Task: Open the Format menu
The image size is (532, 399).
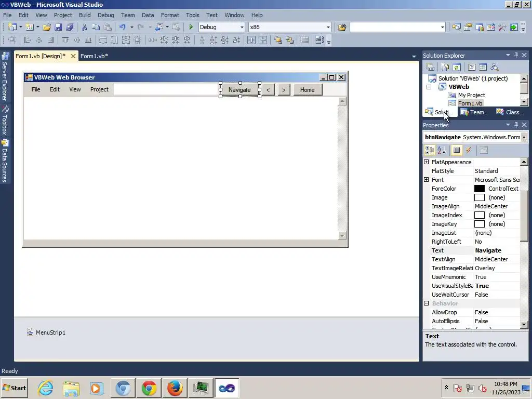Action: [x=170, y=15]
